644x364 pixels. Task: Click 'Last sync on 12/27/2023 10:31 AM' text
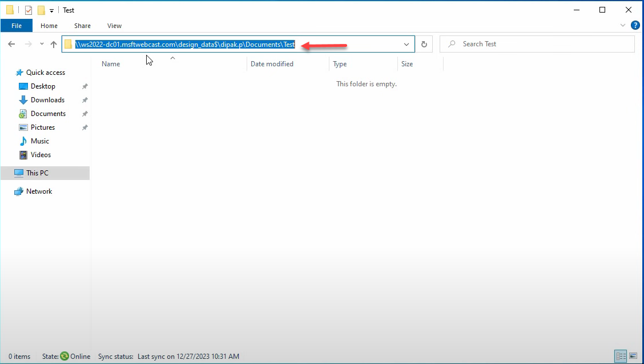pos(188,357)
